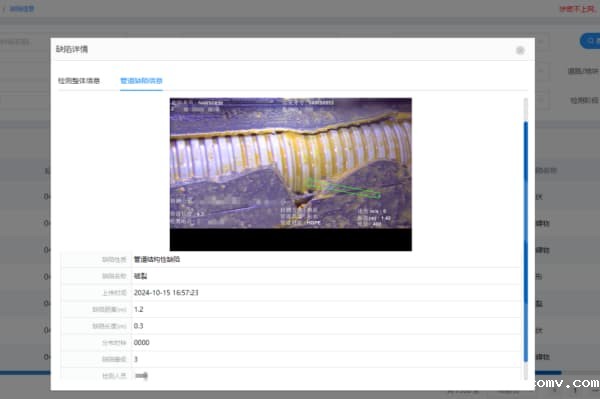
Task: Switch to the 检测整体信息 tab
Action: [x=79, y=81]
